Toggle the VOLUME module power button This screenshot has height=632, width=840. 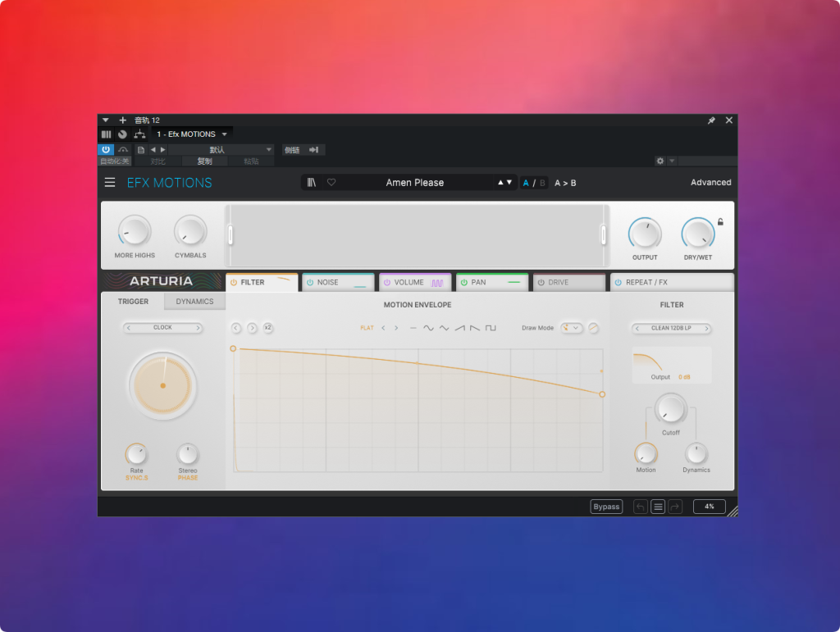(x=387, y=283)
